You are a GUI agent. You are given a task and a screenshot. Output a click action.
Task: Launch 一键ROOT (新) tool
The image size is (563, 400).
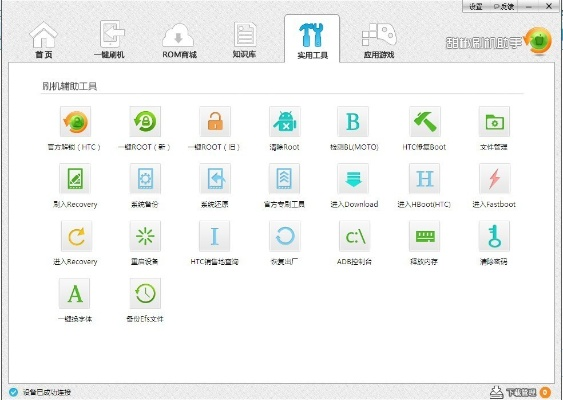(145, 122)
